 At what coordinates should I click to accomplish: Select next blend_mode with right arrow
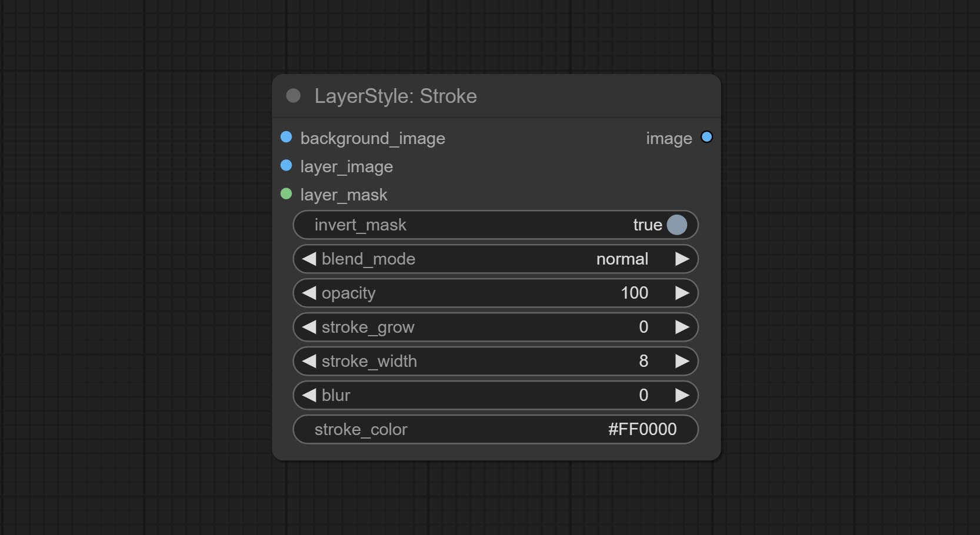pyautogui.click(x=682, y=259)
